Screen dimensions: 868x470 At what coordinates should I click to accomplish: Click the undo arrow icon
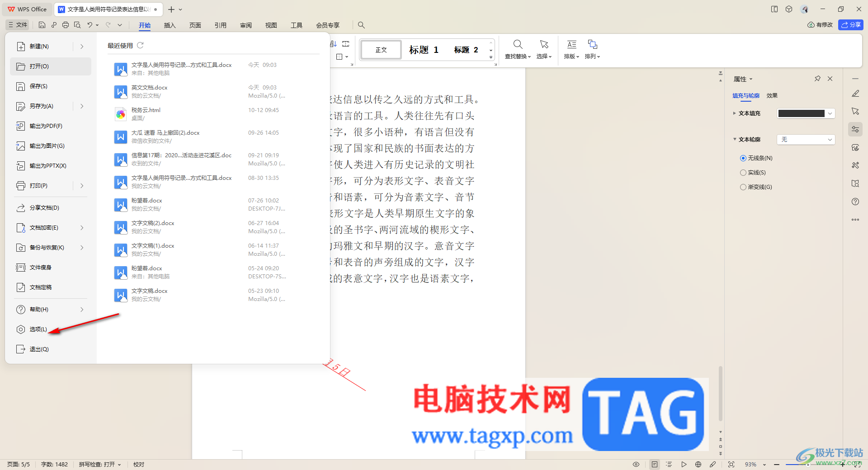(90, 25)
